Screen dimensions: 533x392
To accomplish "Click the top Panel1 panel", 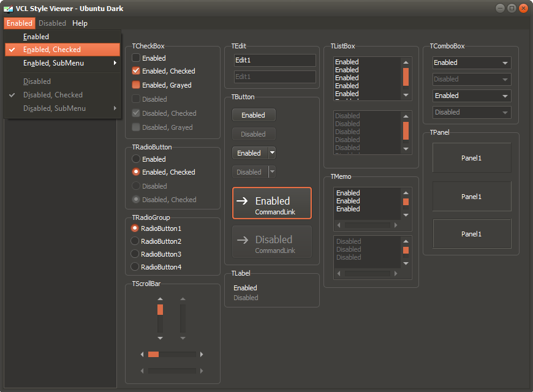I will point(472,158).
